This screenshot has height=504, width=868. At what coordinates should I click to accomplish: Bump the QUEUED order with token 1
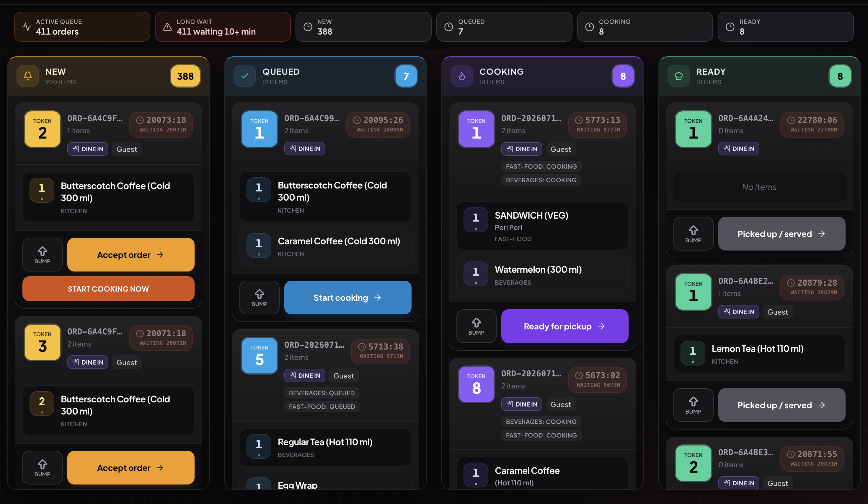point(259,297)
